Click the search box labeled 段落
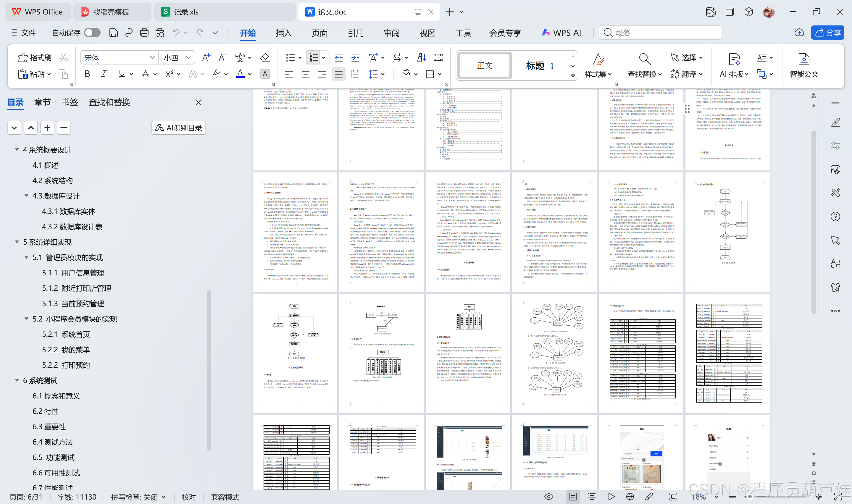 (x=660, y=33)
